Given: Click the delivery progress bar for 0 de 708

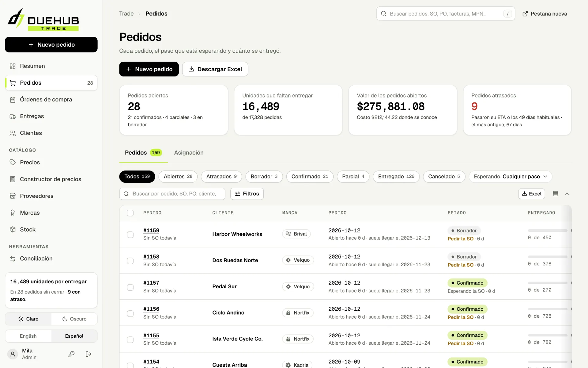Looking at the screenshot, I should click(548, 309).
